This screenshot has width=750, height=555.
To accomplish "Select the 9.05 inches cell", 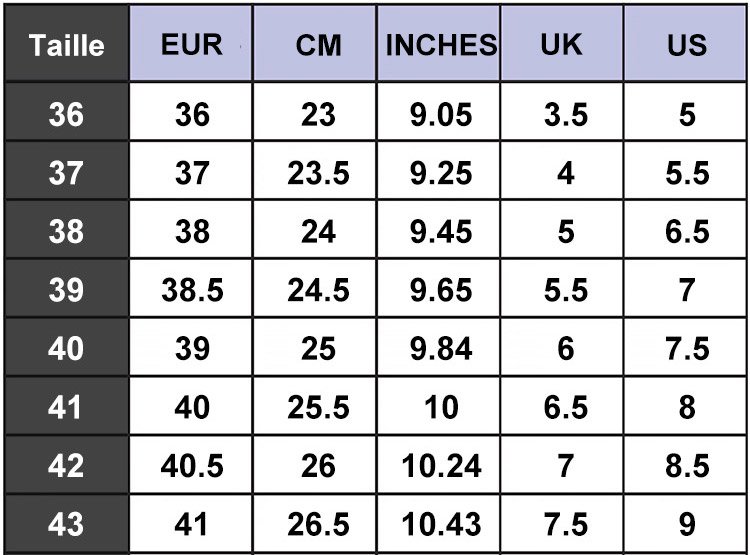I will [441, 114].
